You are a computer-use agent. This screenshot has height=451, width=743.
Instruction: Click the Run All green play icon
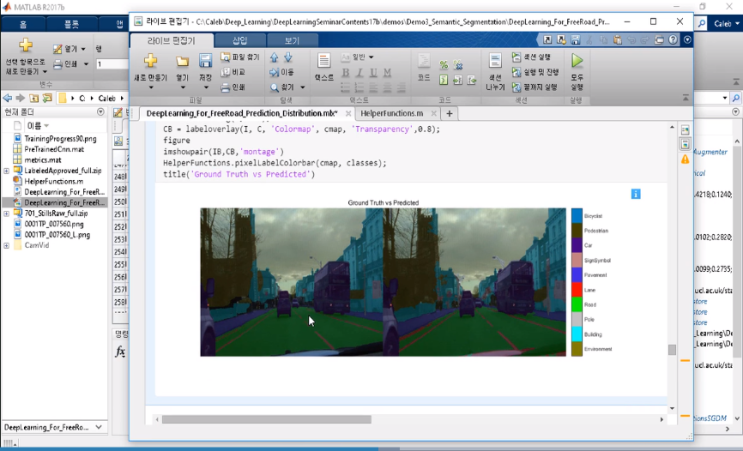coord(577,62)
